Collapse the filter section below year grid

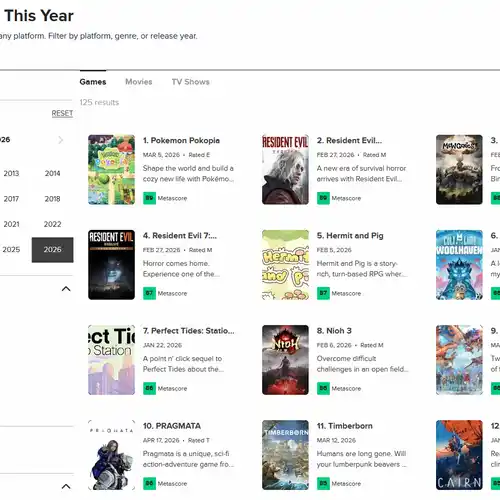click(x=66, y=289)
